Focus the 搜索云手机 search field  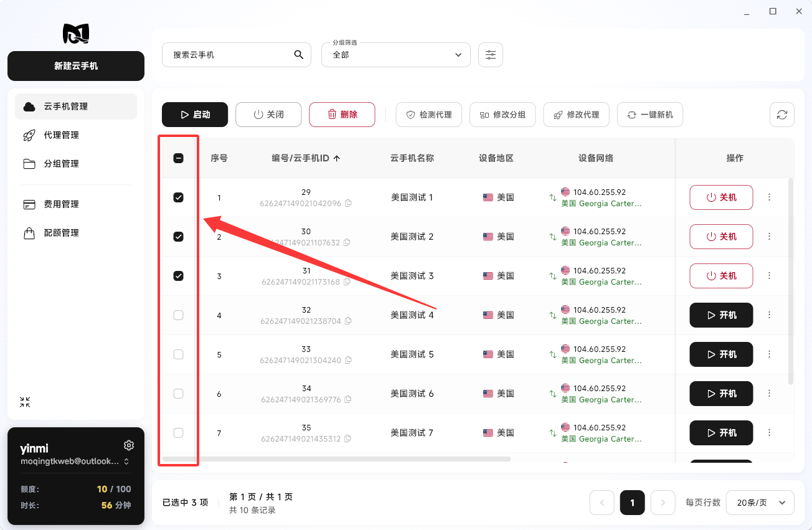click(237, 55)
